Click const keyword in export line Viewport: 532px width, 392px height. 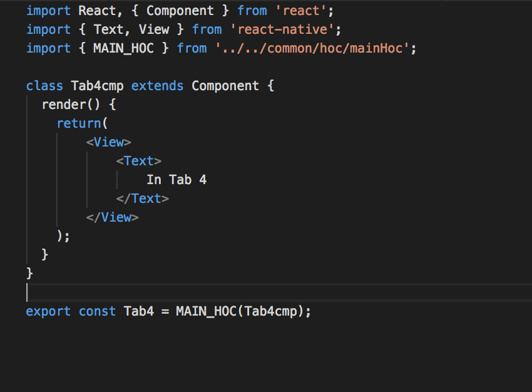[98, 311]
